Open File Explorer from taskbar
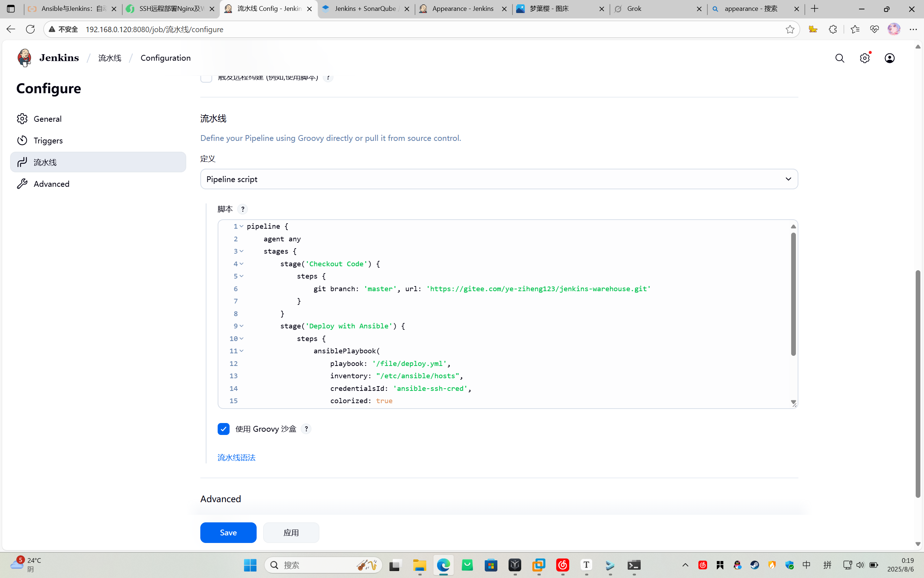 (420, 565)
